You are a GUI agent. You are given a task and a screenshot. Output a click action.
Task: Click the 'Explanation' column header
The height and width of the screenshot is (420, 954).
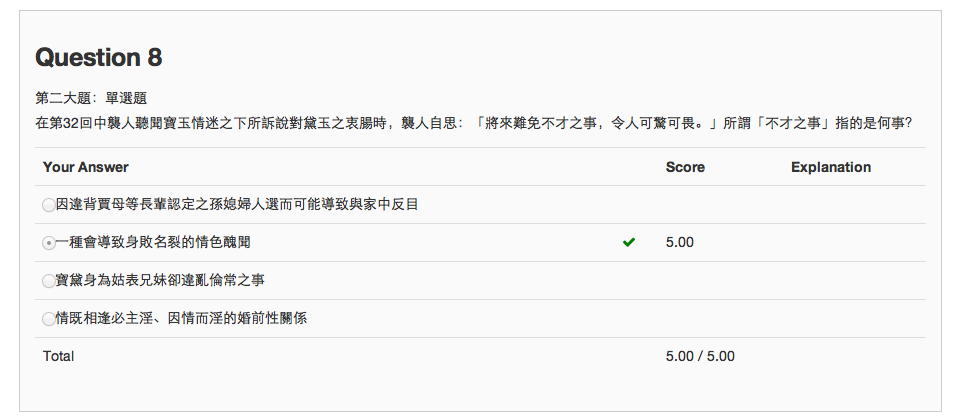coord(830,167)
